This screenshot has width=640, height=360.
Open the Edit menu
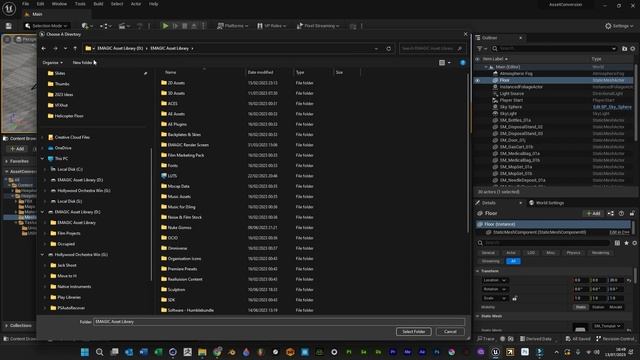40,4
